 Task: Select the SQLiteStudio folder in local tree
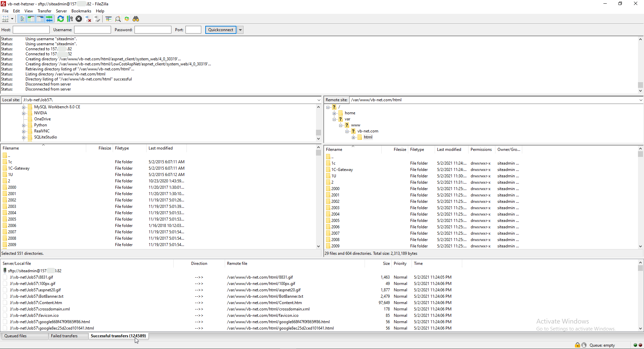tap(46, 137)
